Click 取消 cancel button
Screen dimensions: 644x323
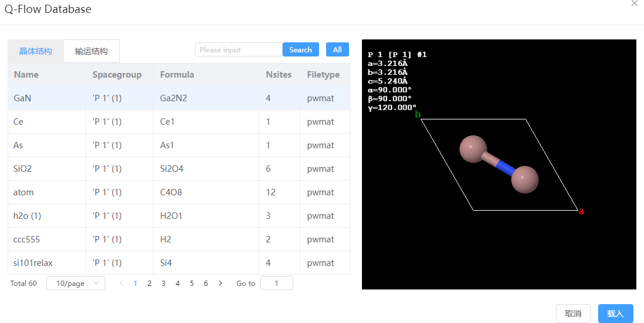(573, 314)
